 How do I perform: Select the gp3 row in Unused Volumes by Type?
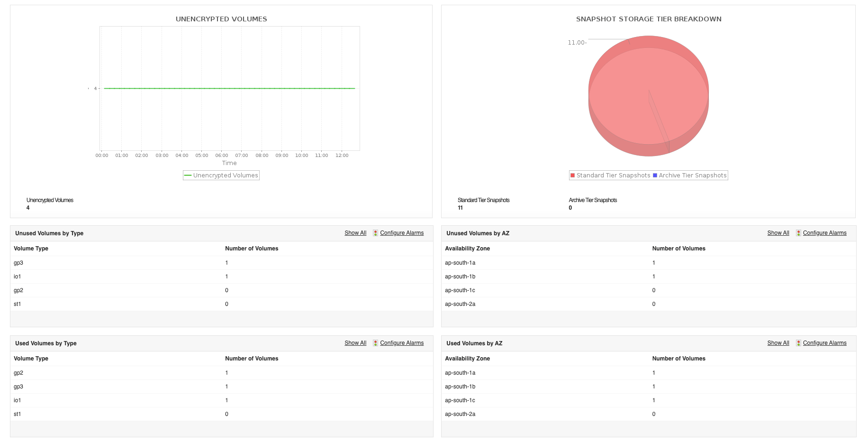click(222, 263)
